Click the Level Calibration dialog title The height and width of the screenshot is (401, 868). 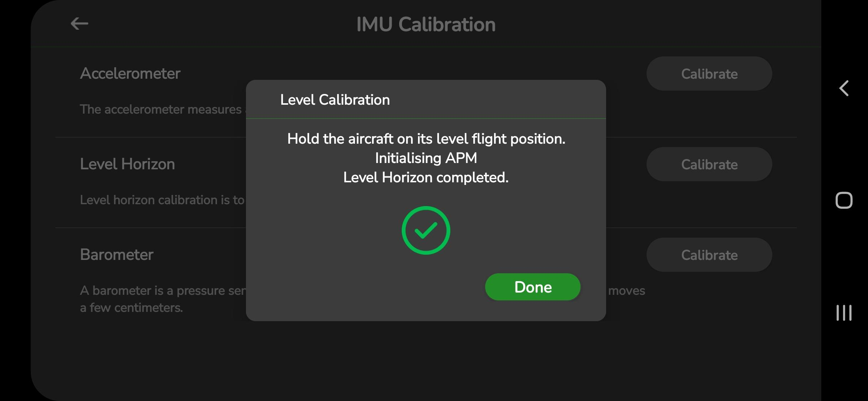pos(335,100)
